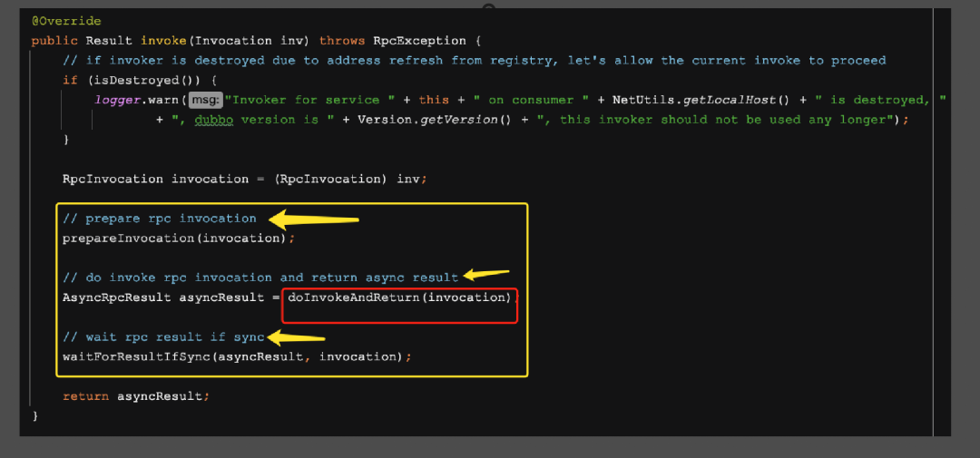Click the 'return' keyword

pyautogui.click(x=85, y=396)
